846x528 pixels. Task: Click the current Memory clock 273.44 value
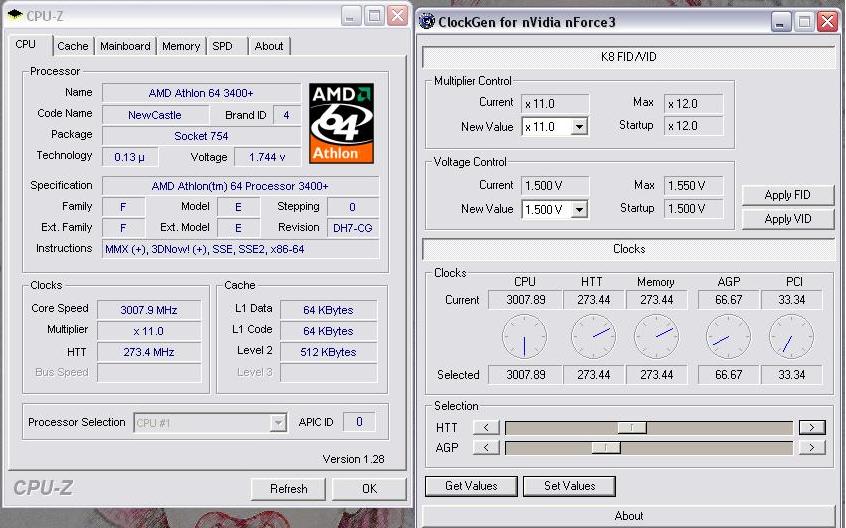pos(657,300)
